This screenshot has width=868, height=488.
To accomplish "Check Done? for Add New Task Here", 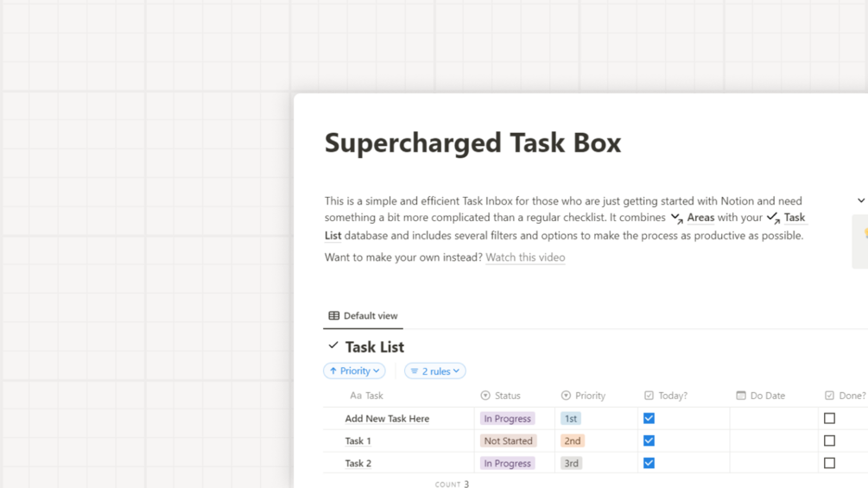I will tap(829, 418).
